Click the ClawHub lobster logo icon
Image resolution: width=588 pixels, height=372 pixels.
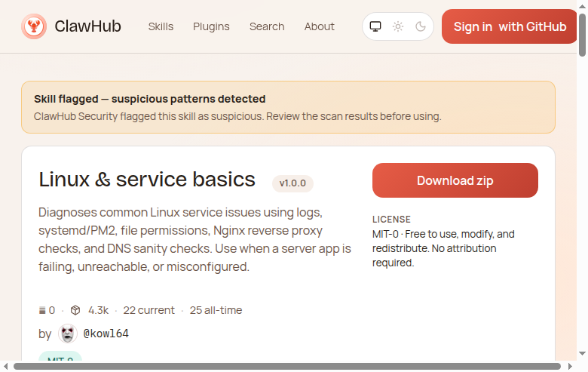(34, 27)
